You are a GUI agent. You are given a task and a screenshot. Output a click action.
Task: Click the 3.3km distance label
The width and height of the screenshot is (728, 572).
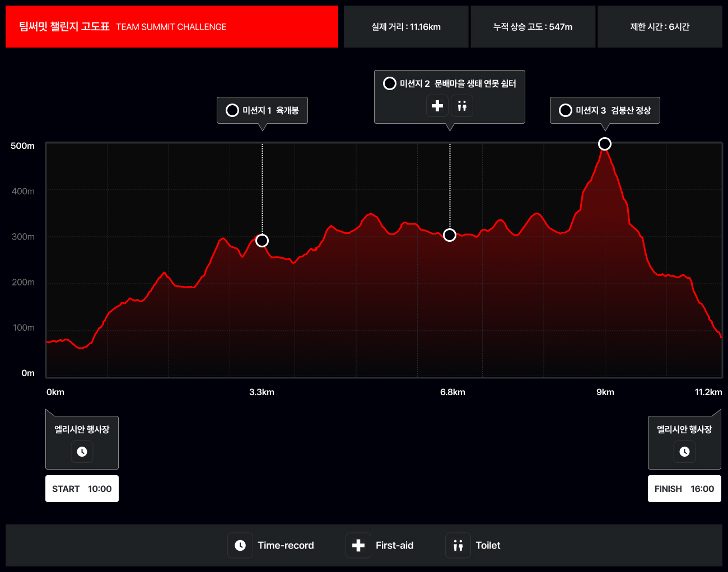[262, 392]
